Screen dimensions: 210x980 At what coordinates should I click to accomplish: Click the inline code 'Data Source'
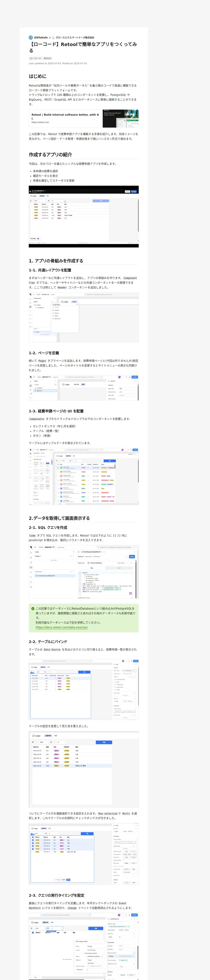point(52,650)
